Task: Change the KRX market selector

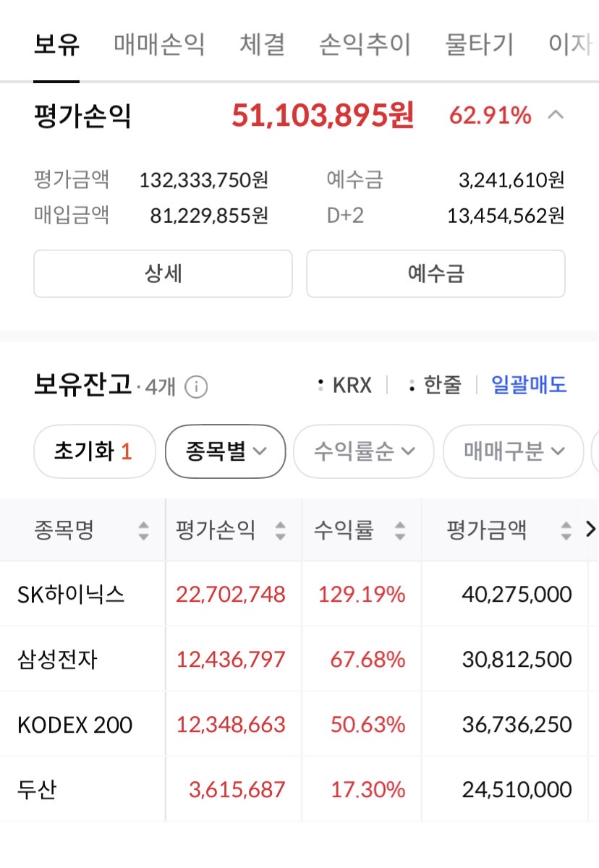Action: click(344, 386)
